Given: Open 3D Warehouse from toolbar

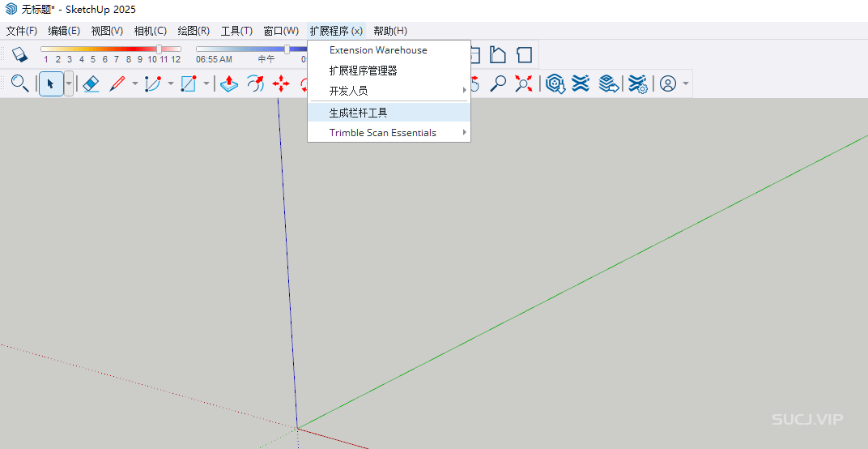Looking at the screenshot, I should click(x=555, y=83).
